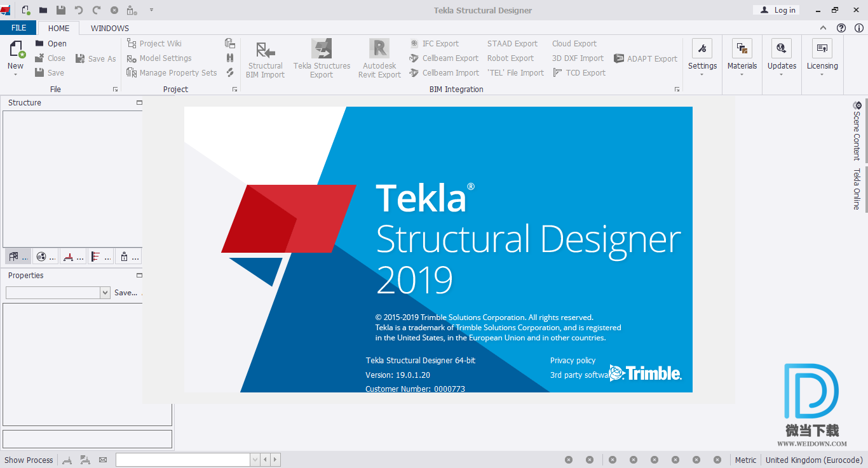Open the quick access toolbar customize dropdown
This screenshot has width=868, height=468.
click(x=151, y=10)
